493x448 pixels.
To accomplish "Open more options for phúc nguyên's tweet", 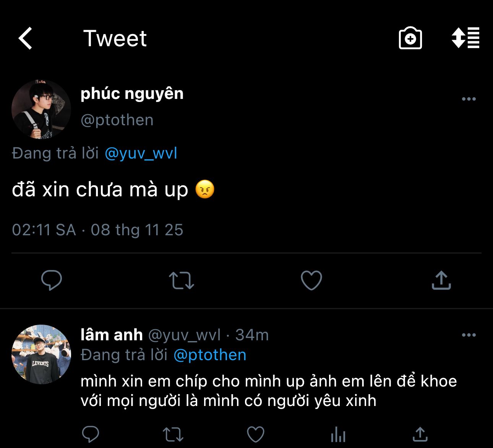I will point(469,99).
